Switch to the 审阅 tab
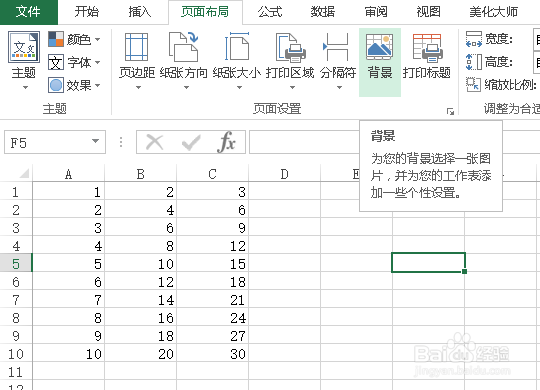540x390 pixels. pos(376,12)
